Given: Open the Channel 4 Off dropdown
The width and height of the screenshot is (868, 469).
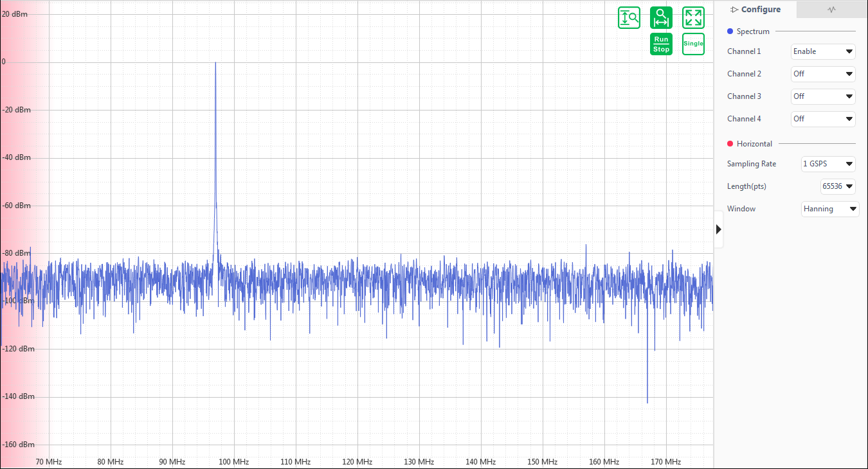Looking at the screenshot, I should tap(822, 119).
